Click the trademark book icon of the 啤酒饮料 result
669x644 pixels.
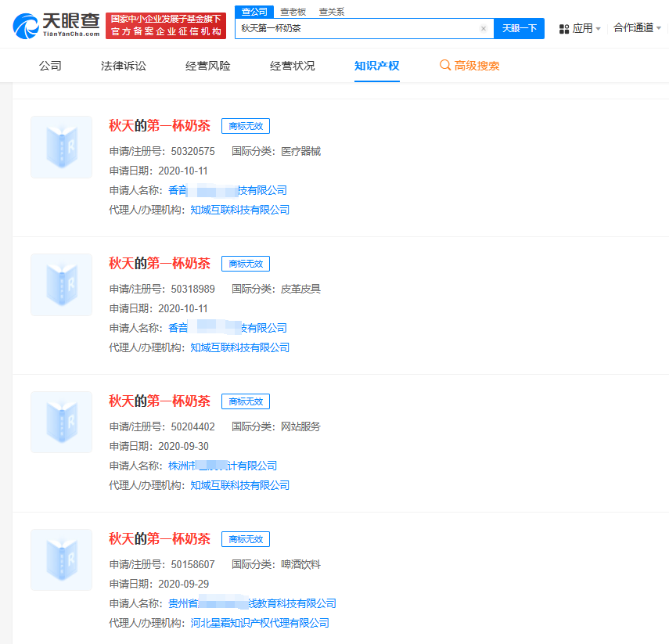point(61,559)
